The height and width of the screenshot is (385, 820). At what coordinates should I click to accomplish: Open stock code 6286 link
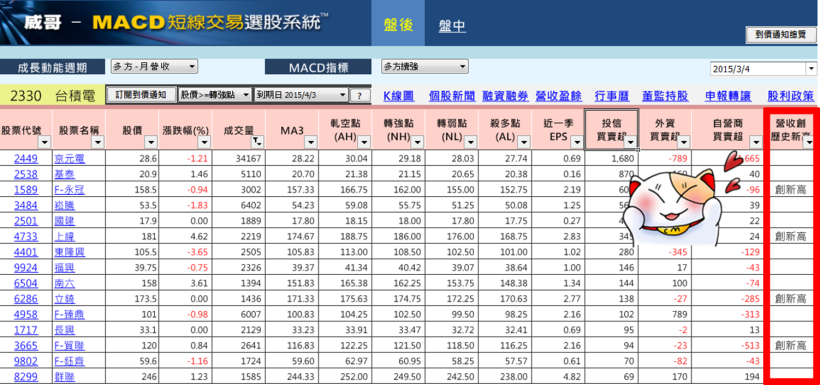26,299
